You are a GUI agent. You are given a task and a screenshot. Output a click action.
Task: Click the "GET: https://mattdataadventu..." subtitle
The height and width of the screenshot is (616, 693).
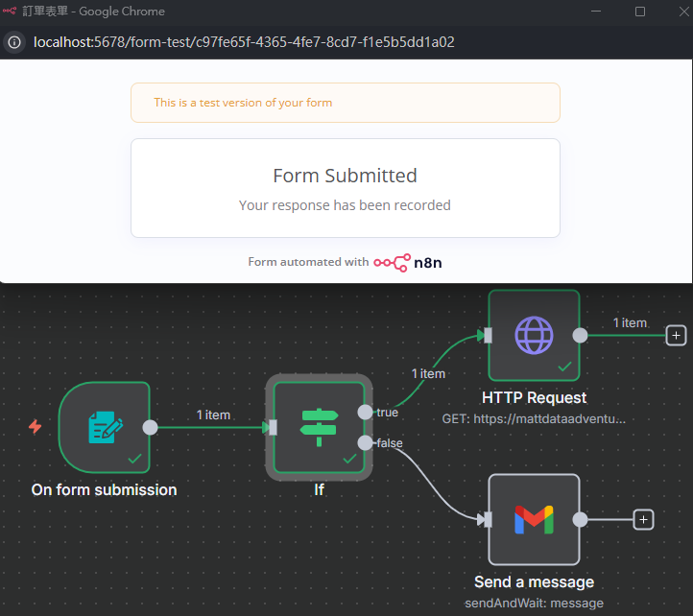click(x=534, y=419)
